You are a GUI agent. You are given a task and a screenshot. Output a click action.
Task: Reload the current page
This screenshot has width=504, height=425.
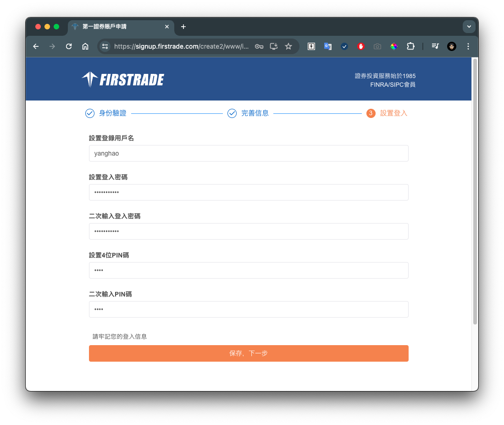tap(69, 46)
